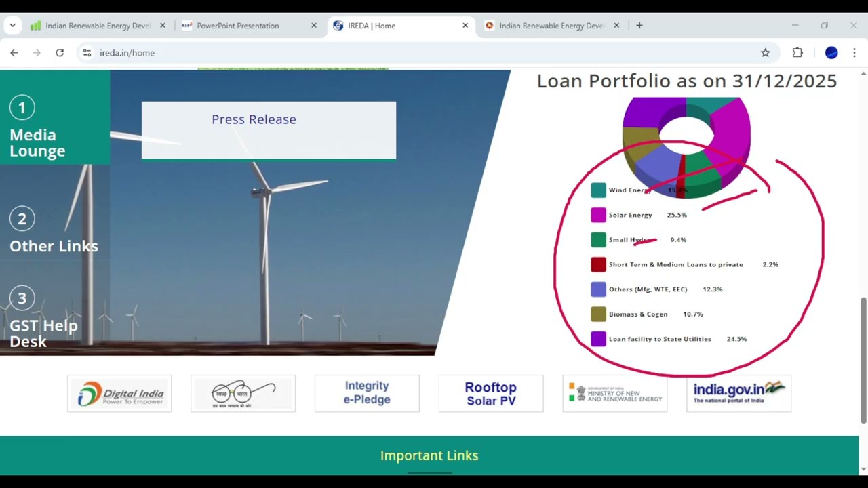Go back to the previous page

(14, 53)
